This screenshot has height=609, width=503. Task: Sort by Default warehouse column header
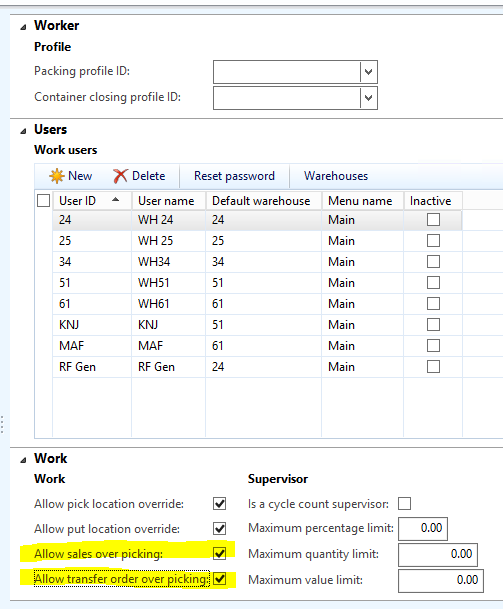263,201
